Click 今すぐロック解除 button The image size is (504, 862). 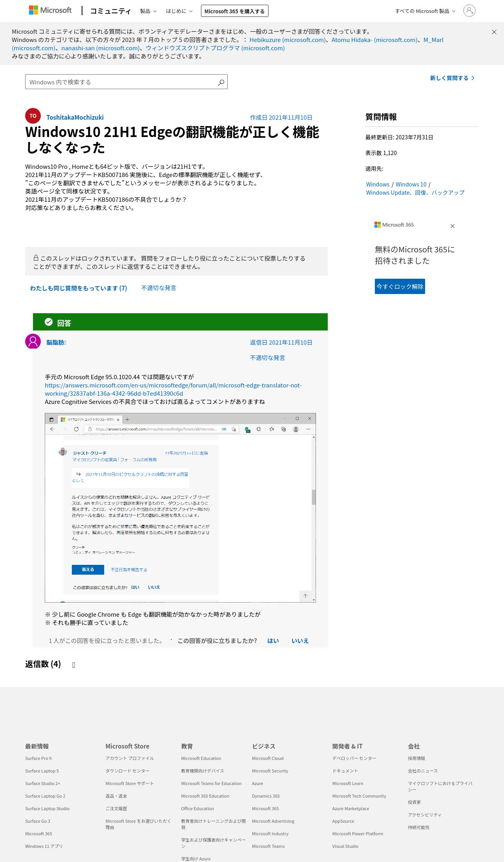point(400,287)
